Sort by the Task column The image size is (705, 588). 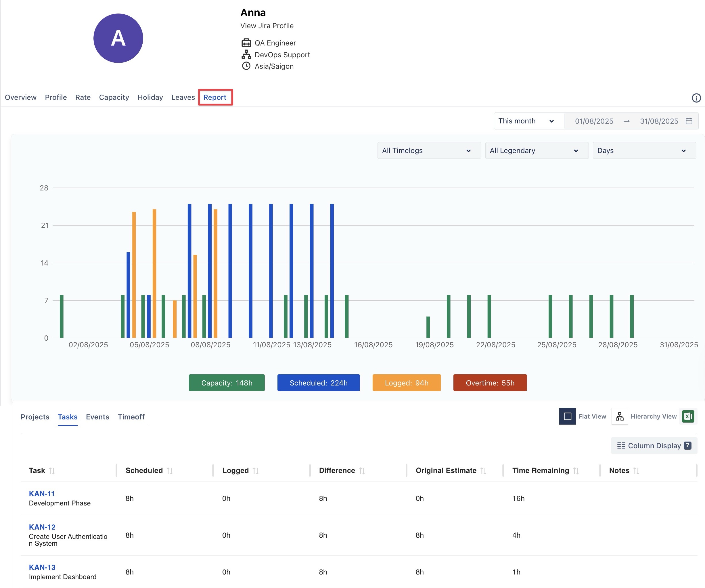tap(52, 470)
